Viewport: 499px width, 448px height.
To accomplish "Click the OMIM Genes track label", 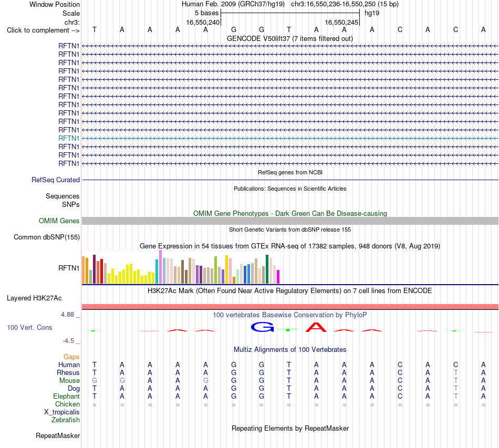I will coord(59,221).
